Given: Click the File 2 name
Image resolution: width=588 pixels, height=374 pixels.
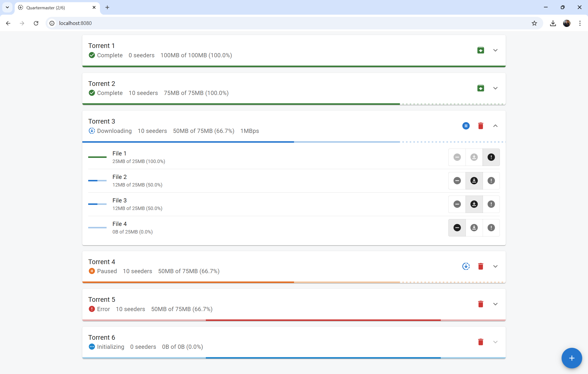Looking at the screenshot, I should (119, 177).
